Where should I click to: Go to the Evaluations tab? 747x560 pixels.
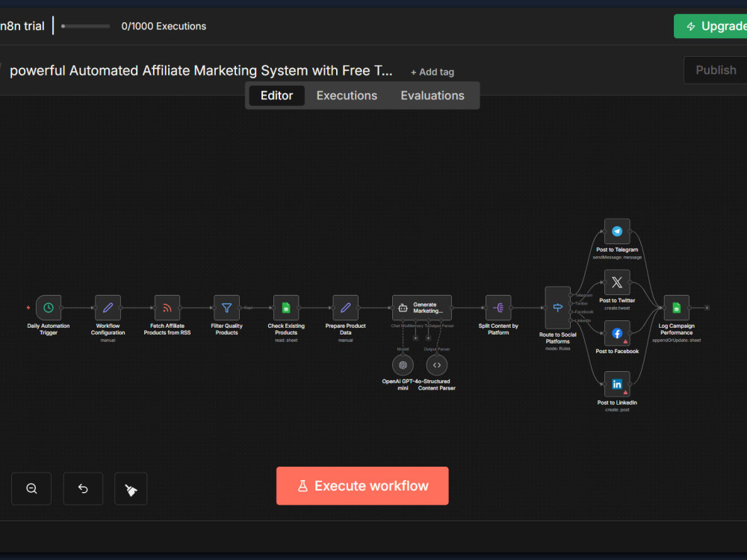[433, 96]
